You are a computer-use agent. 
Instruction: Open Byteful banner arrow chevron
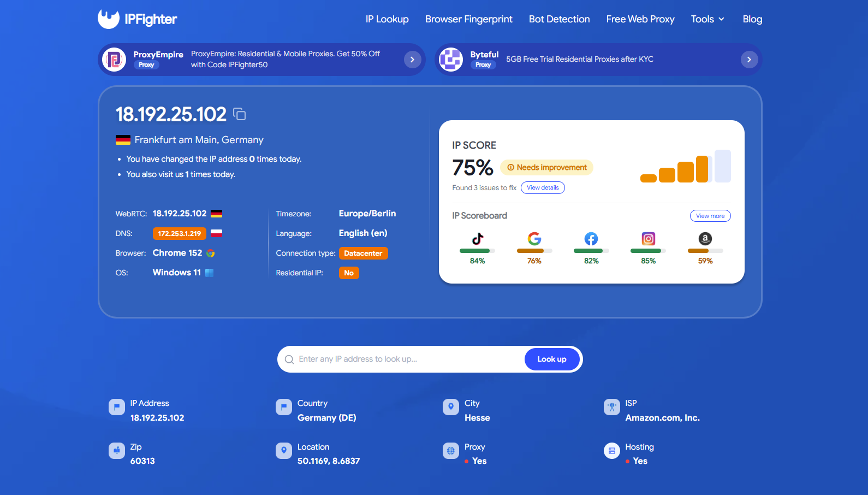[749, 60]
